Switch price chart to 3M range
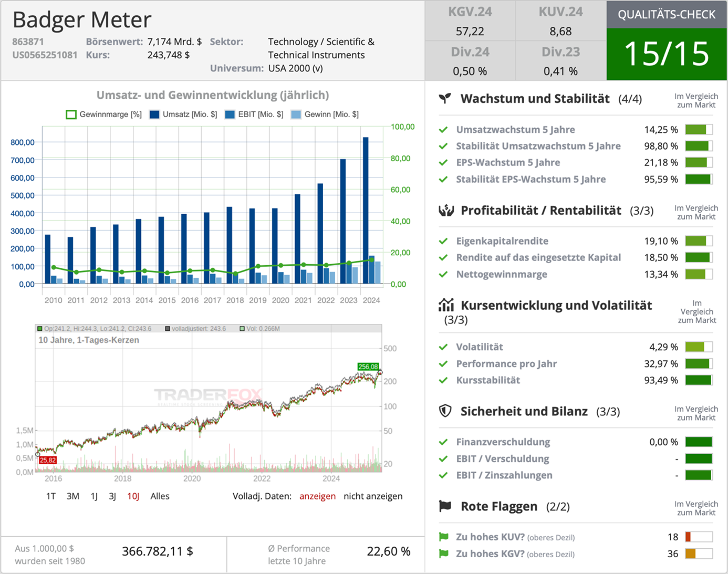Image resolution: width=728 pixels, height=574 pixels. [x=73, y=496]
